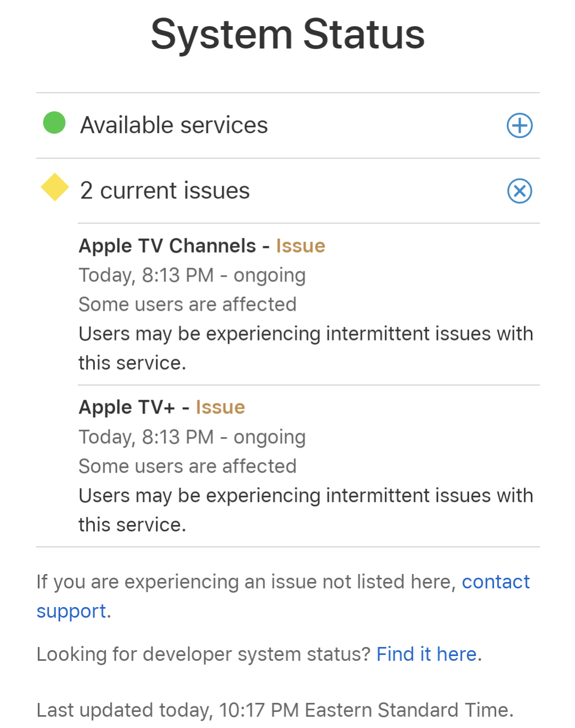The height and width of the screenshot is (728, 575).
Task: Click the System Status page heading
Action: pyautogui.click(x=287, y=34)
